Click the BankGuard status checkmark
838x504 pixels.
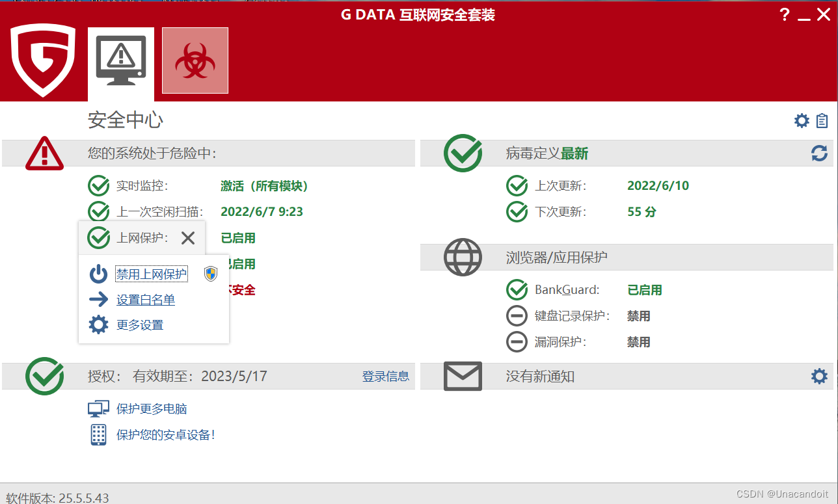(517, 290)
